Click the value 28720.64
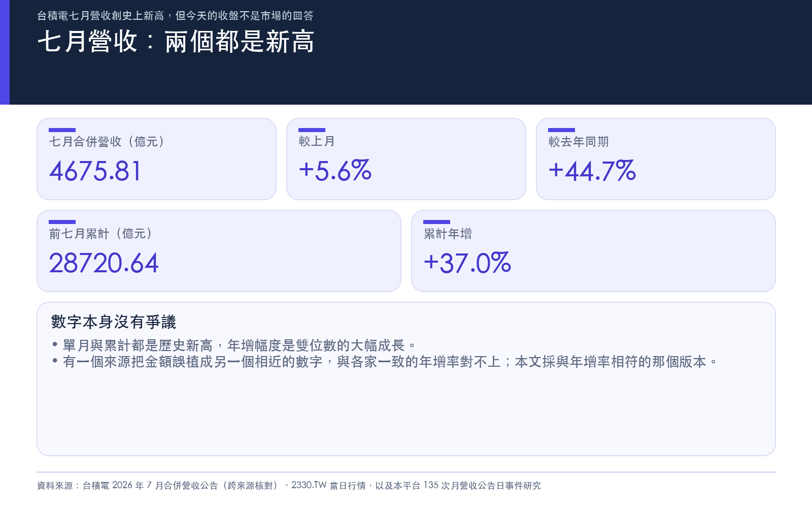 pos(104,263)
